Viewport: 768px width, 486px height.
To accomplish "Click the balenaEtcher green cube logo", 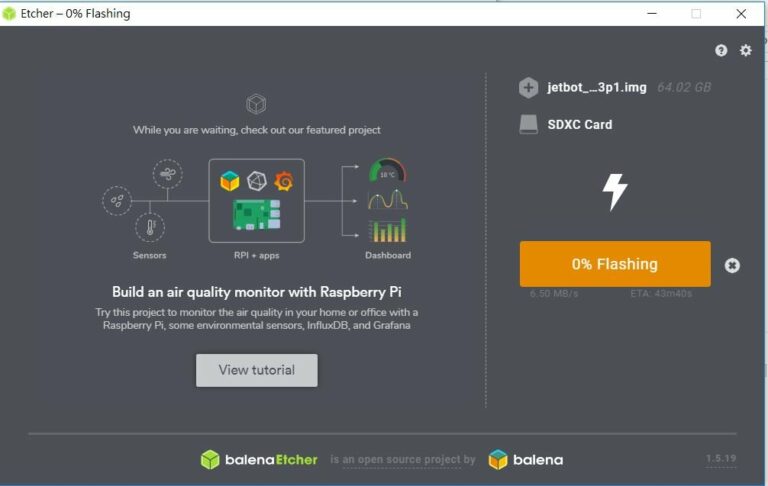I will [x=210, y=460].
